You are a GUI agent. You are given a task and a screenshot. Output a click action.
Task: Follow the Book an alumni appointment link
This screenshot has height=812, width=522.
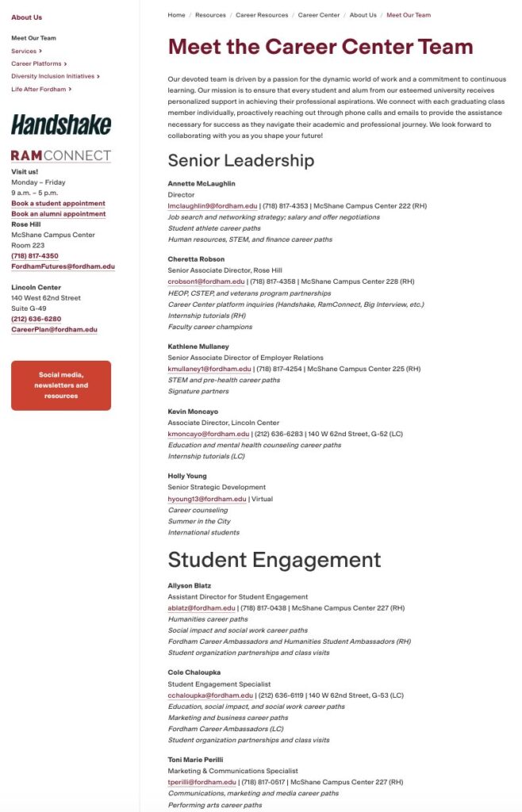[58, 214]
